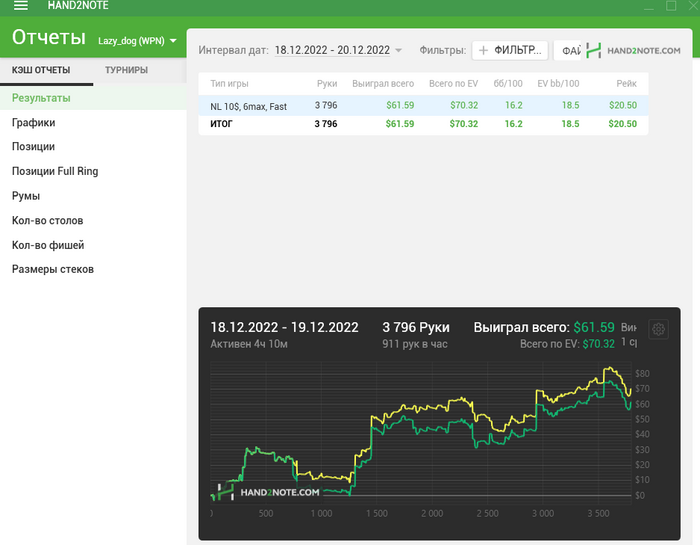Click Активен 4ч 10м label

pos(249,344)
